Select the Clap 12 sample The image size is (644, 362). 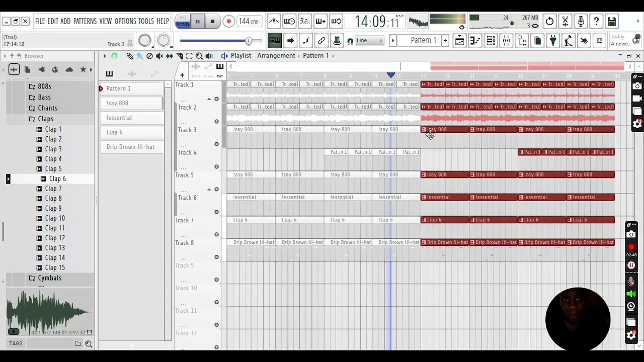click(x=55, y=238)
